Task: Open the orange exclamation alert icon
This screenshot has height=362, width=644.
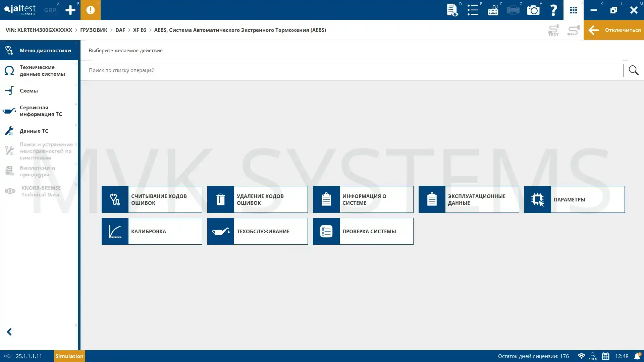Action: coord(91,10)
